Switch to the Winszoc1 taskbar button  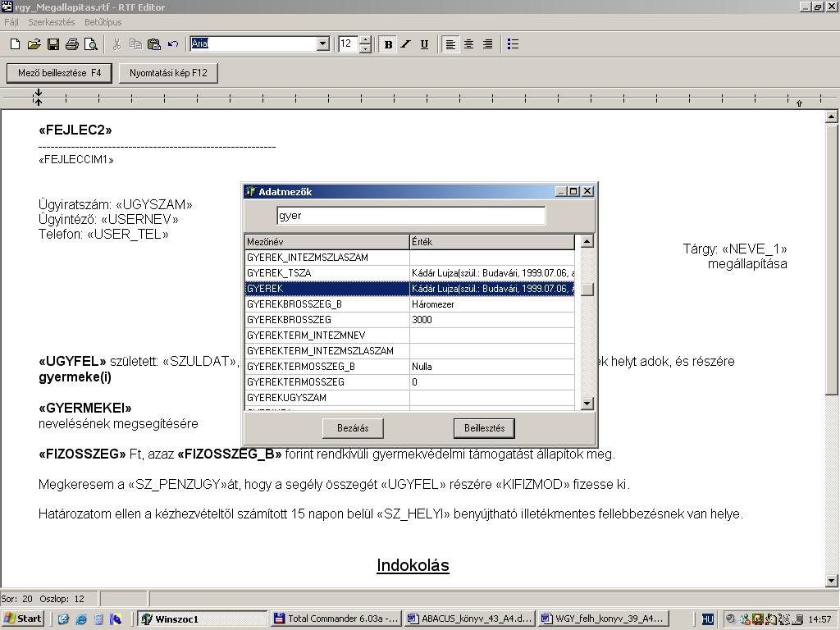tap(202, 619)
